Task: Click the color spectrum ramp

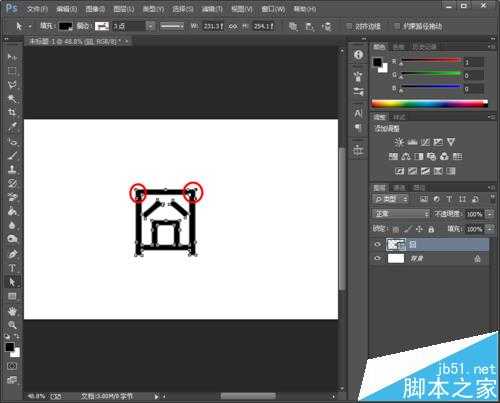Action: [x=430, y=104]
